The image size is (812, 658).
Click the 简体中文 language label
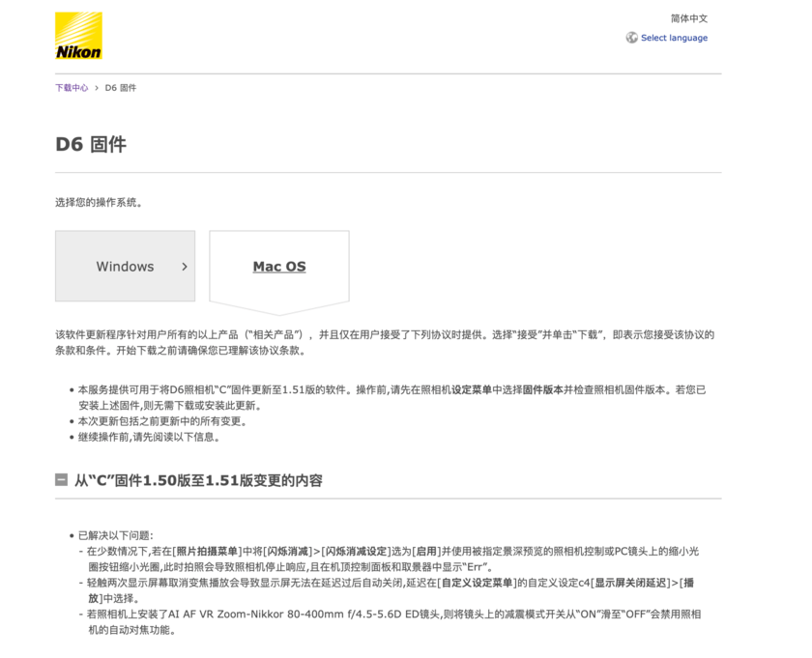click(688, 17)
